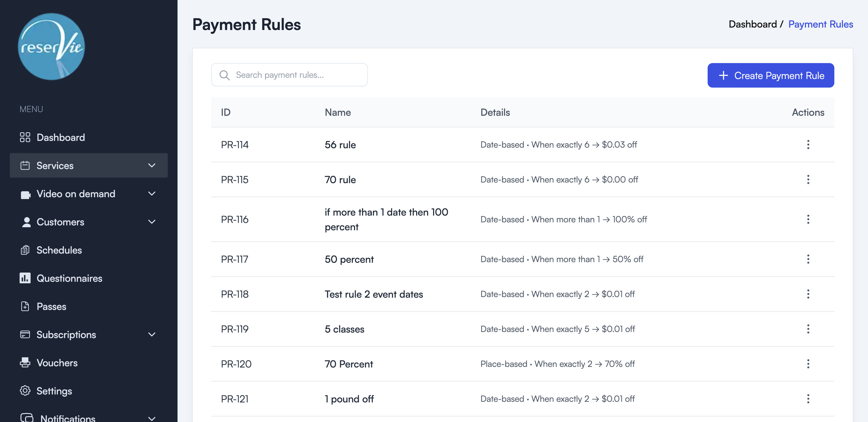
Task: Click the search magnifier icon
Action: point(224,75)
